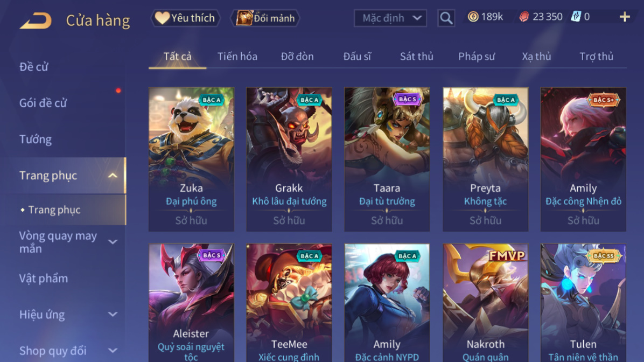Select Zuka Đại phú ông skin card
Viewport: 644px width, 362px height.
(x=191, y=159)
